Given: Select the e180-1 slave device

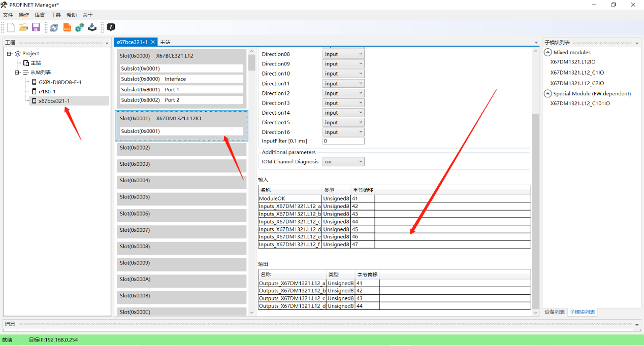Looking at the screenshot, I should pos(47,92).
